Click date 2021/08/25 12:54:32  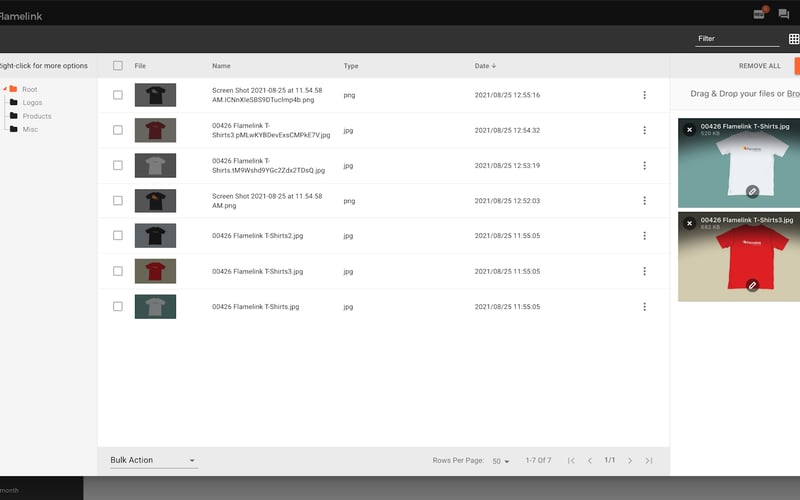(x=507, y=130)
